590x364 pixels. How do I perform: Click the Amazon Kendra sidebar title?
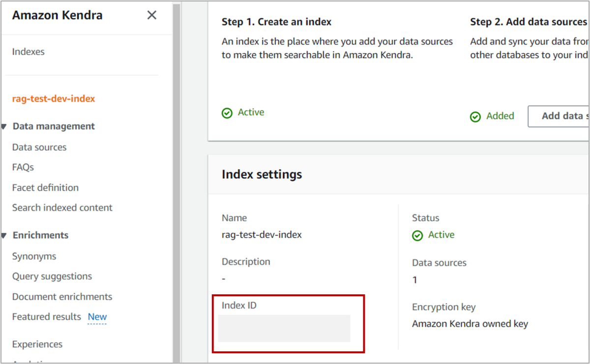[x=58, y=15]
